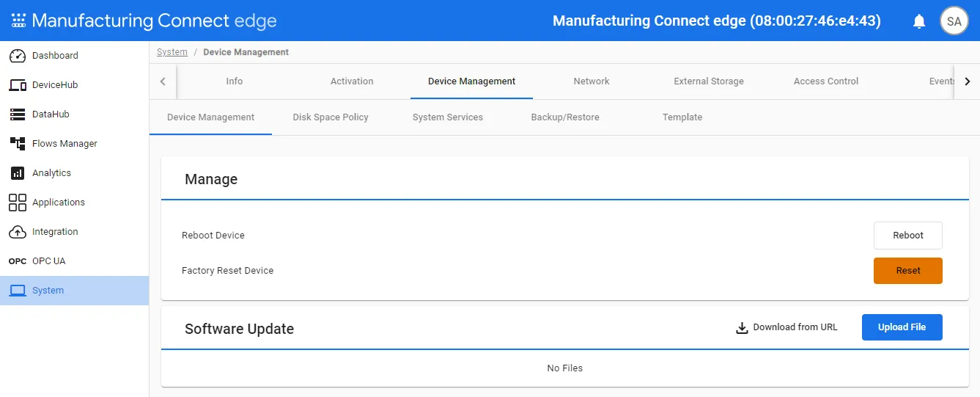Open the Access Control tab
The image size is (980, 397).
(826, 81)
